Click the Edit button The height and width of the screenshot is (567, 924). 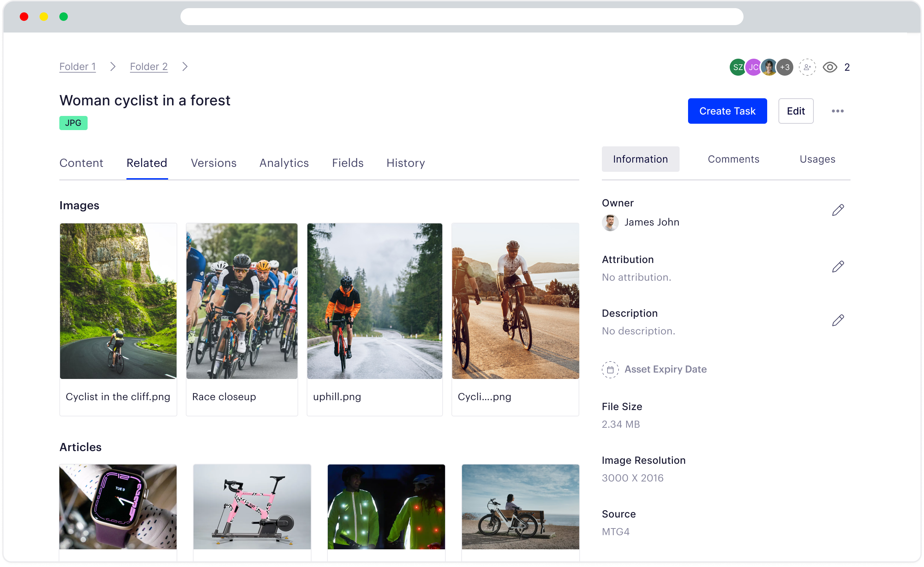coord(796,111)
